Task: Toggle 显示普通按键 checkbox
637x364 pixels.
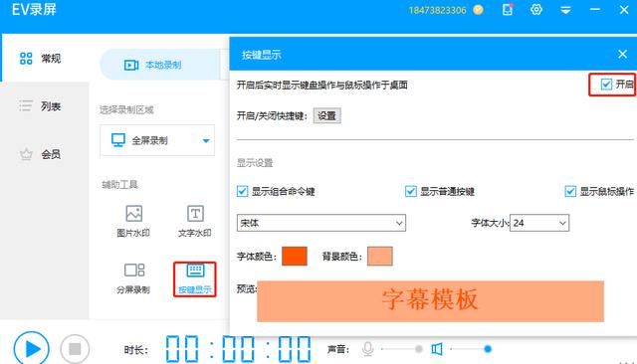Action: pyautogui.click(x=411, y=191)
